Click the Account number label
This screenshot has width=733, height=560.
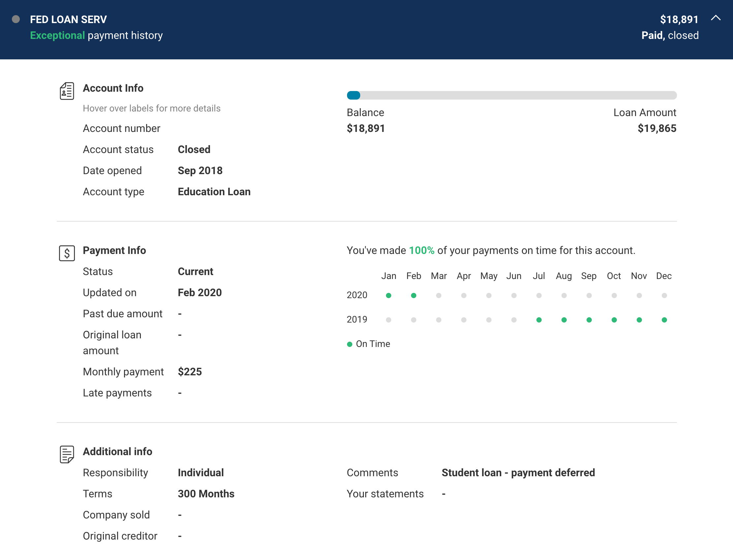[x=121, y=128]
